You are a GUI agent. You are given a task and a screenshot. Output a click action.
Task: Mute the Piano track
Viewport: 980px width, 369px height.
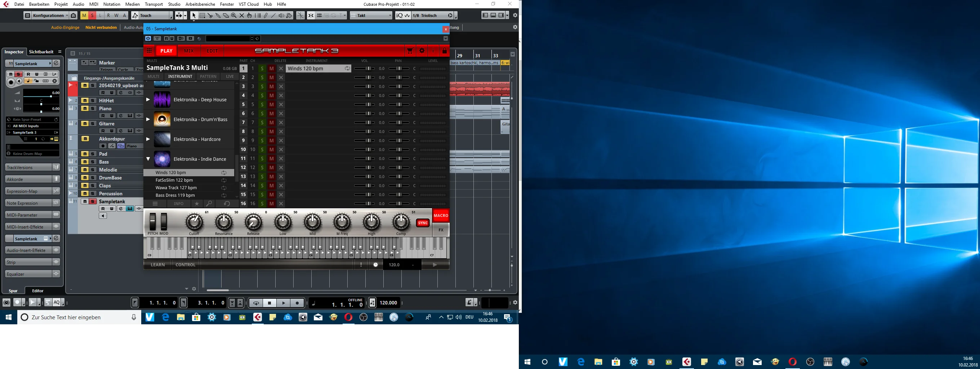(84, 108)
